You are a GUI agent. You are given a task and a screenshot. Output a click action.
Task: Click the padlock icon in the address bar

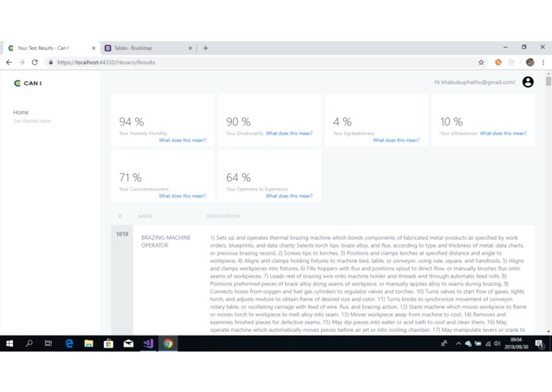[x=51, y=62]
